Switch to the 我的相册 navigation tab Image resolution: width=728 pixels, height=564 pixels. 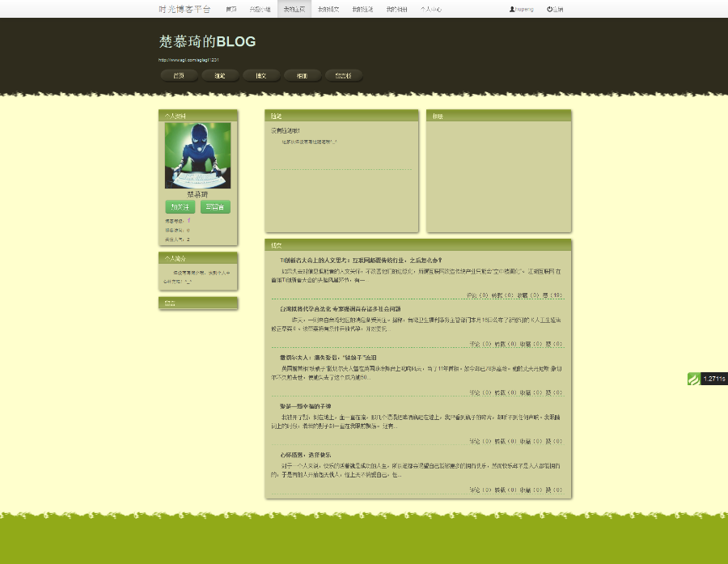(x=396, y=9)
